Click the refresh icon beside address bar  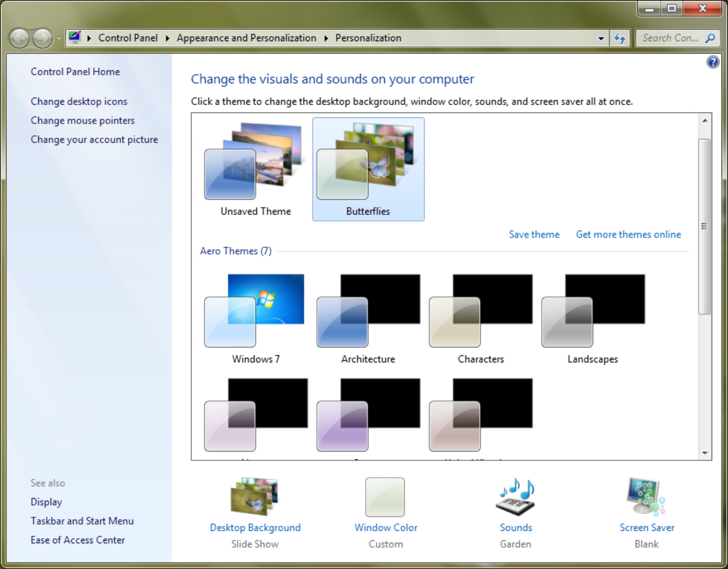tap(620, 38)
